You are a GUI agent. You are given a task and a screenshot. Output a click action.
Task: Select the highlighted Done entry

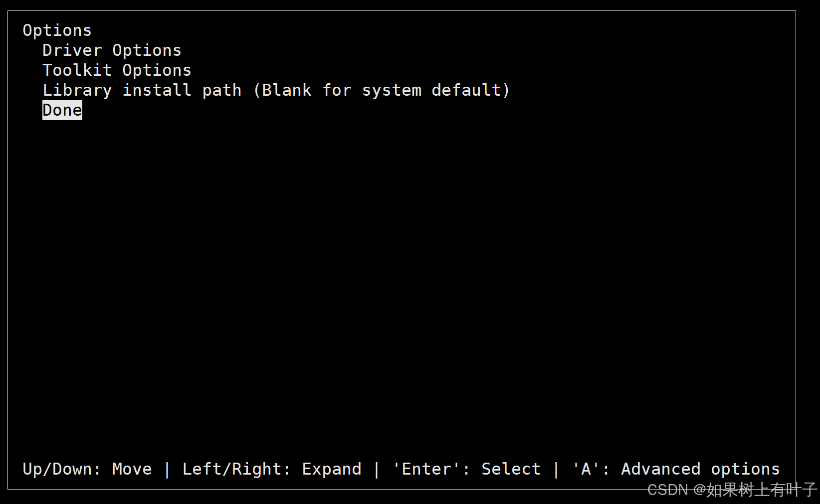(62, 110)
